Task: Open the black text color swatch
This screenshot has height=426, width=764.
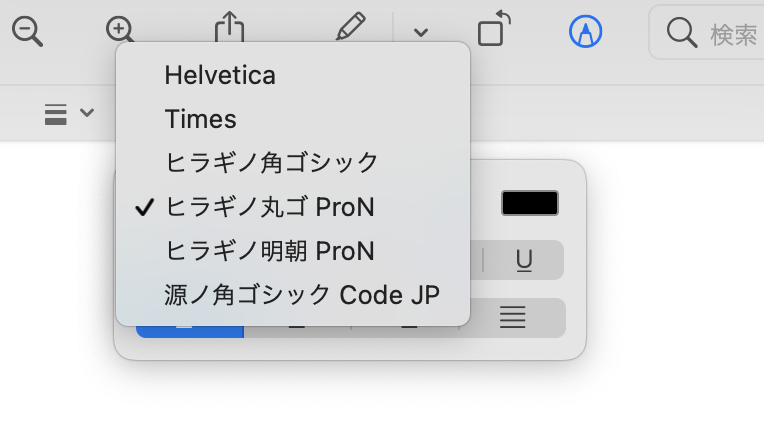Action: [x=529, y=203]
